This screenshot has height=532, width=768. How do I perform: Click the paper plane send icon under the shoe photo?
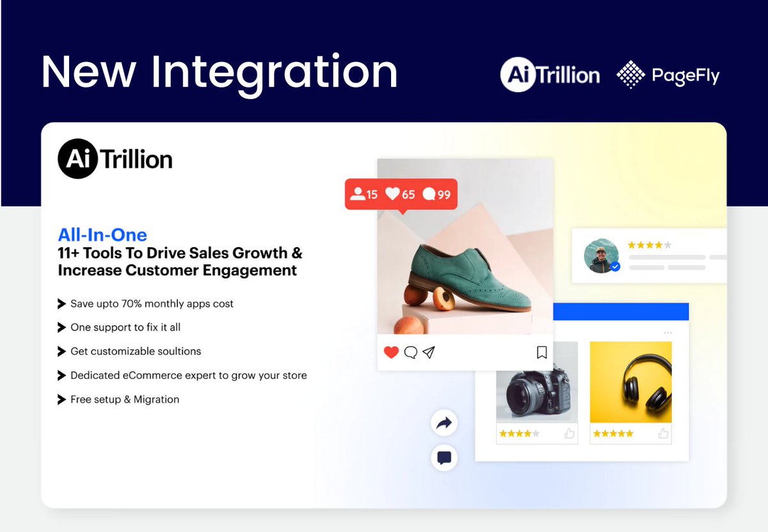click(x=429, y=352)
